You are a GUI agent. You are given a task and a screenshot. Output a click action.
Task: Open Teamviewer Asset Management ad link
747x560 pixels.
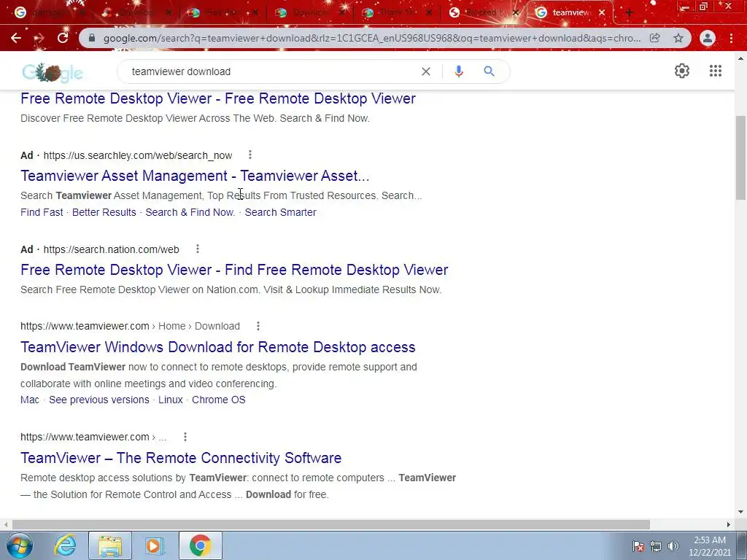195,176
